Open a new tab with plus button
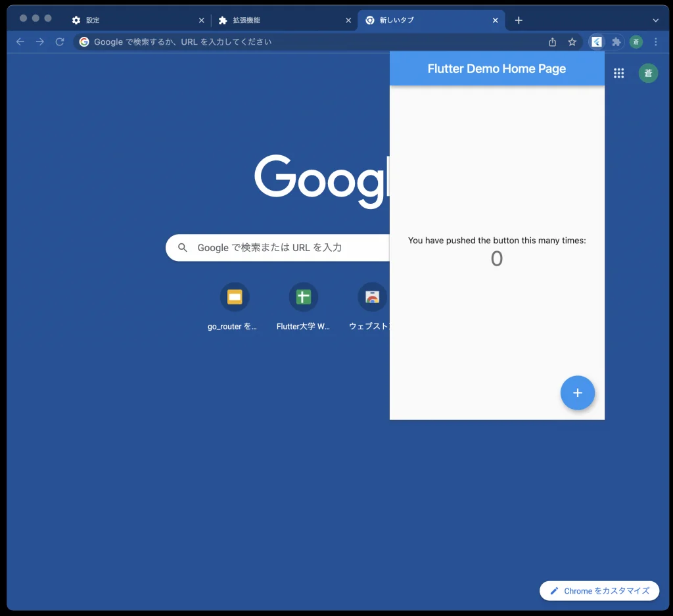673x616 pixels. coord(519,20)
